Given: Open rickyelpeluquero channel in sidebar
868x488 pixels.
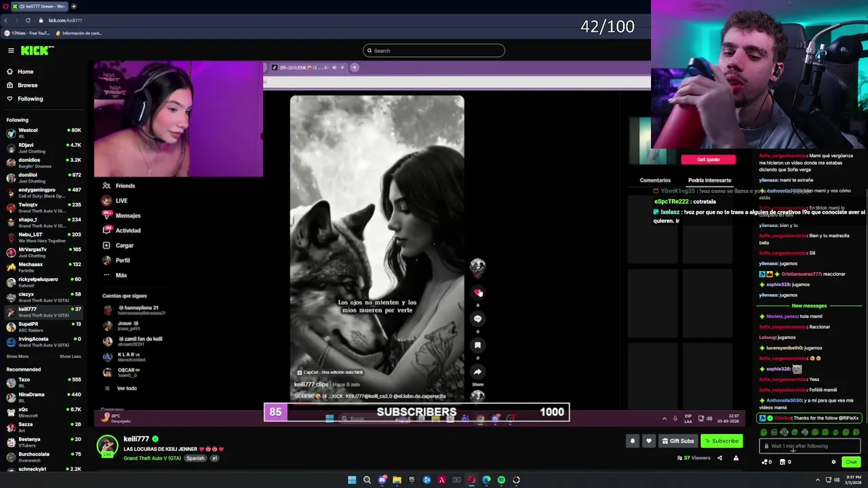Looking at the screenshot, I should click(43, 282).
